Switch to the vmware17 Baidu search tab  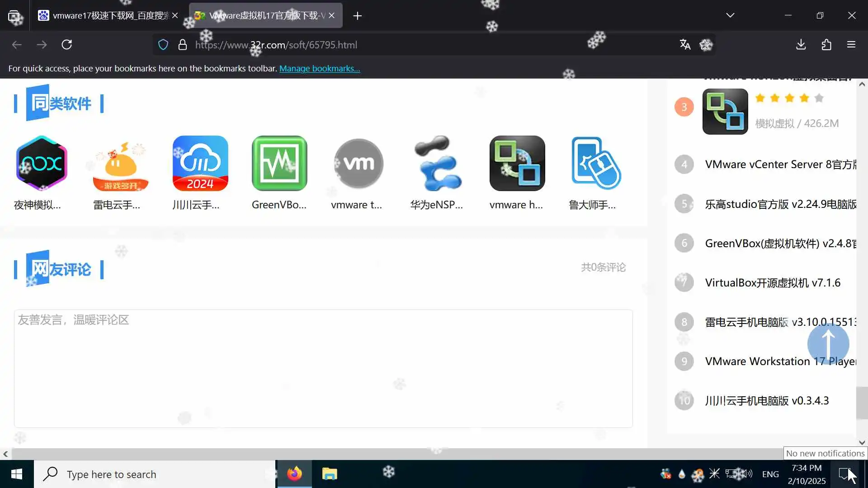tap(108, 15)
